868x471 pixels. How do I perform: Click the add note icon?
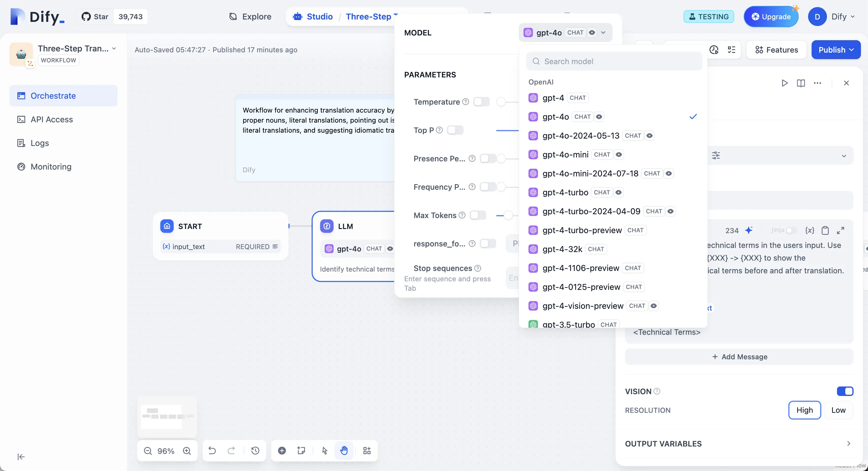(x=301, y=450)
